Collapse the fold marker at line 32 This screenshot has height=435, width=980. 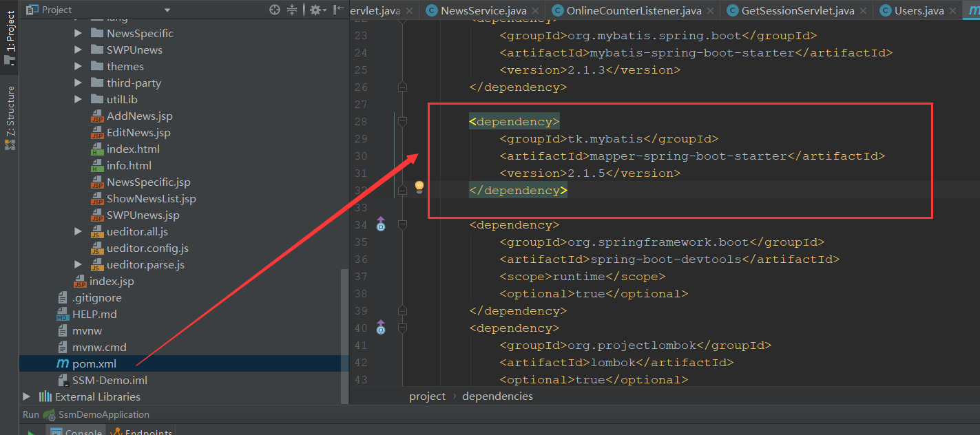403,190
